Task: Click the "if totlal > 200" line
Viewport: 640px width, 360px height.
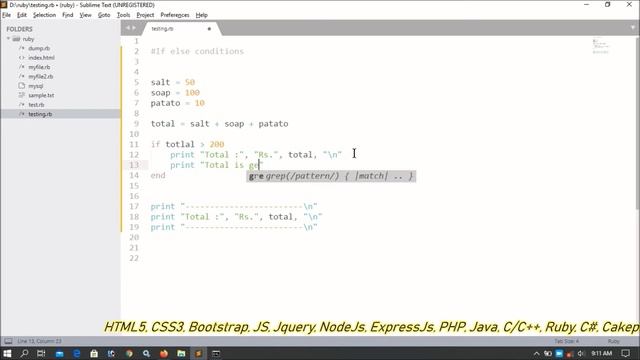Action: pos(187,144)
